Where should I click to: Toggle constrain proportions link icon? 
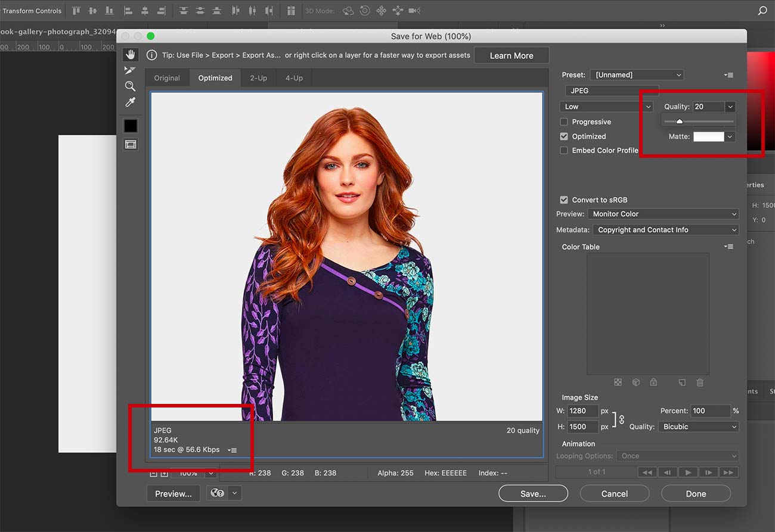(621, 419)
